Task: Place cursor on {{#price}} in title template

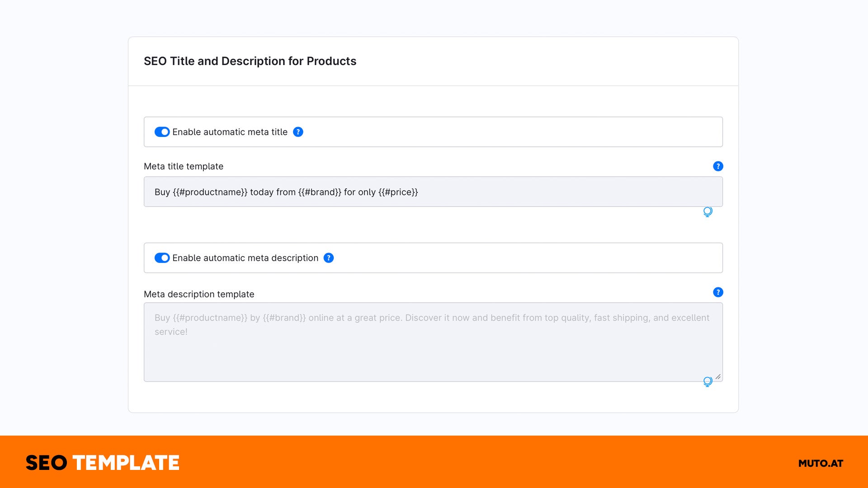Action: click(x=398, y=192)
